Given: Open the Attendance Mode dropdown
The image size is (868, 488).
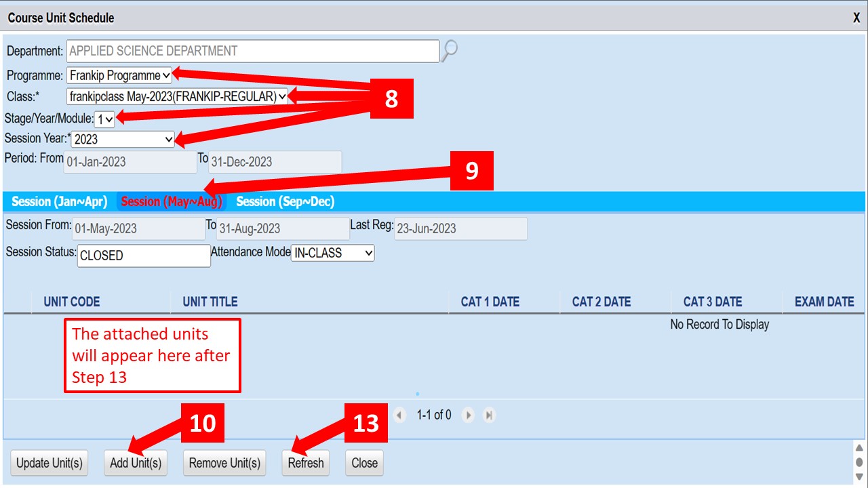Looking at the screenshot, I should 332,253.
